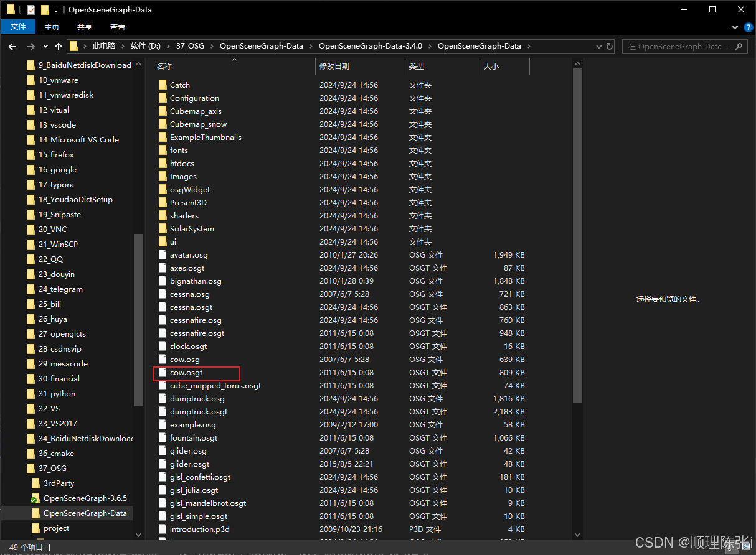Select the bignathan.osg file icon
The image size is (756, 555).
[163, 281]
